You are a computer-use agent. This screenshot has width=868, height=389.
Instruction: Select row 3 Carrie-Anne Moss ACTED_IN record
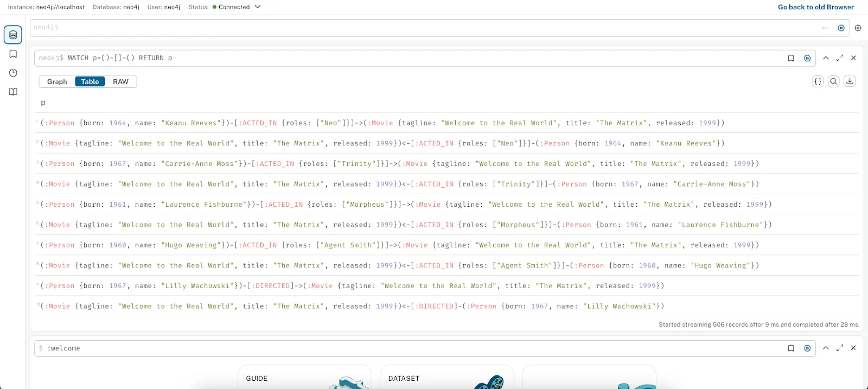(x=447, y=164)
